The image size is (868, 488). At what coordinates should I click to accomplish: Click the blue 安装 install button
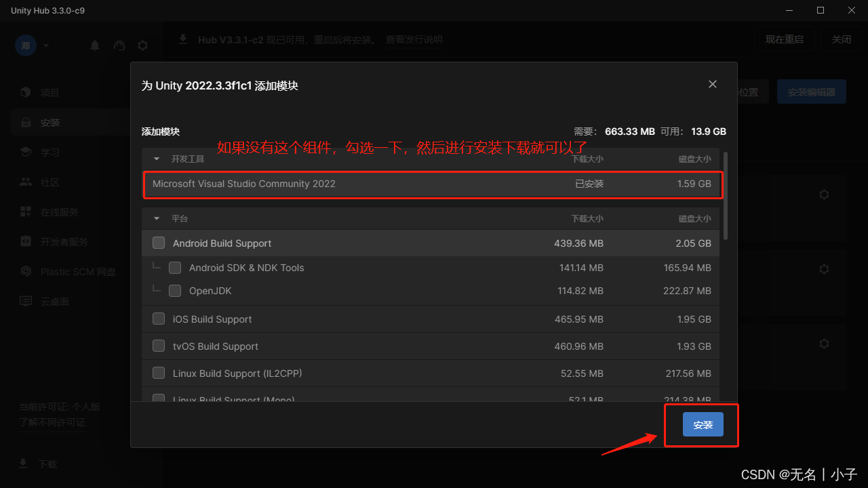coord(703,424)
